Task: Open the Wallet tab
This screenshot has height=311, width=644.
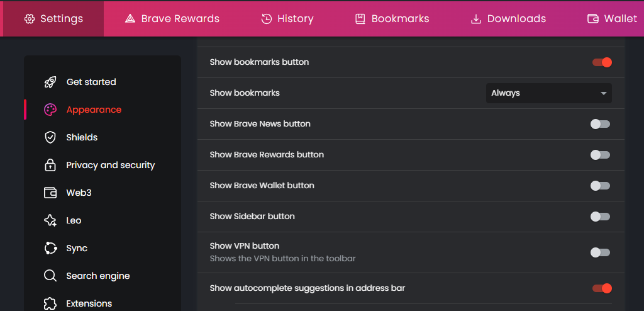Action: [x=613, y=19]
